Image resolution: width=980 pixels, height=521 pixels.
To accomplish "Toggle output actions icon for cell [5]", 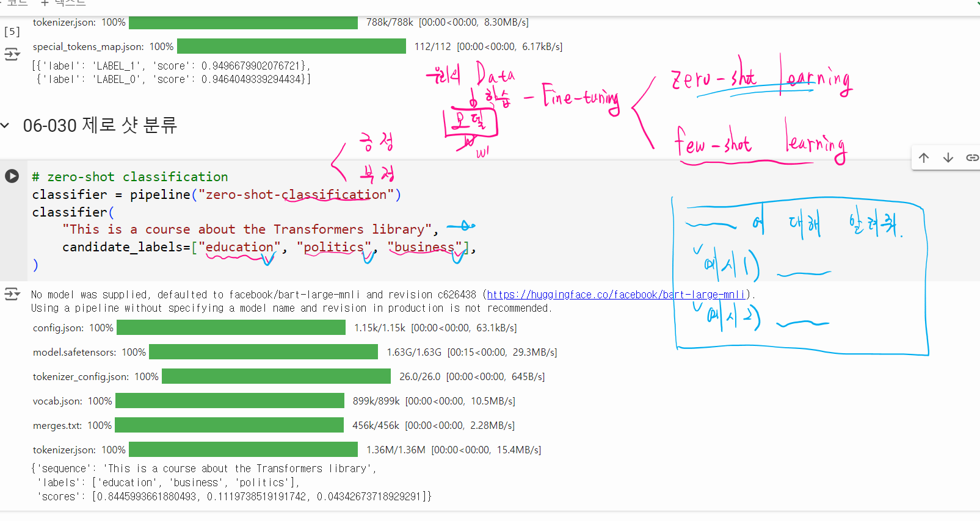I will pos(12,54).
